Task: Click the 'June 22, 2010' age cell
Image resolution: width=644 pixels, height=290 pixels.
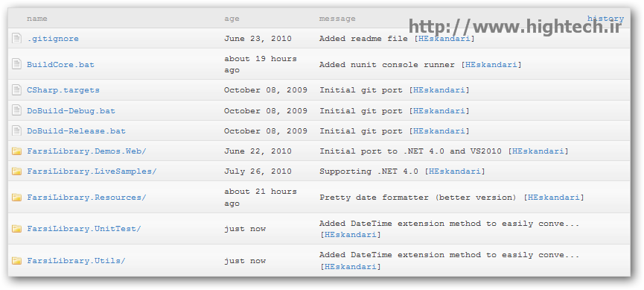Action: (x=258, y=151)
